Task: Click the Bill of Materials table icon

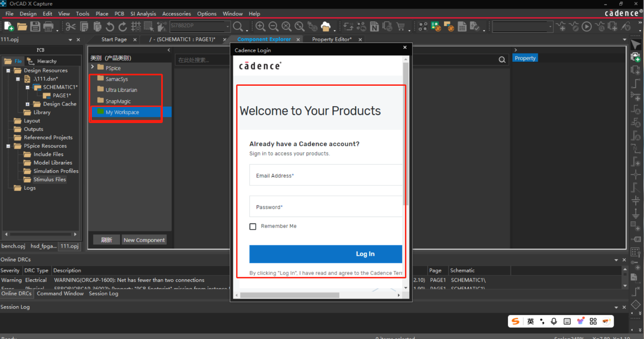Action: [x=462, y=27]
